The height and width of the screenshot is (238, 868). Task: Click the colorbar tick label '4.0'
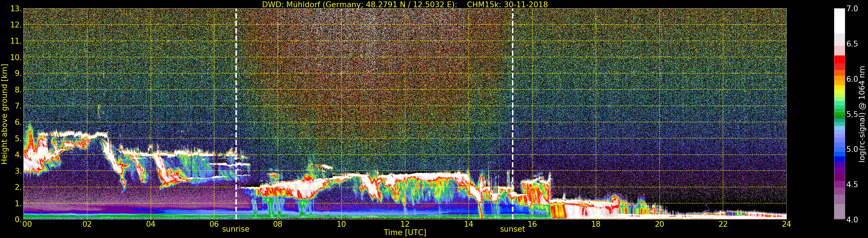[x=852, y=220]
